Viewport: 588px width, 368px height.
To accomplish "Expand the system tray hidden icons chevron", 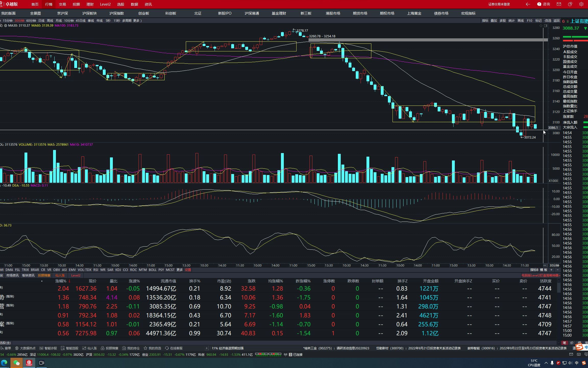I will (x=546, y=363).
